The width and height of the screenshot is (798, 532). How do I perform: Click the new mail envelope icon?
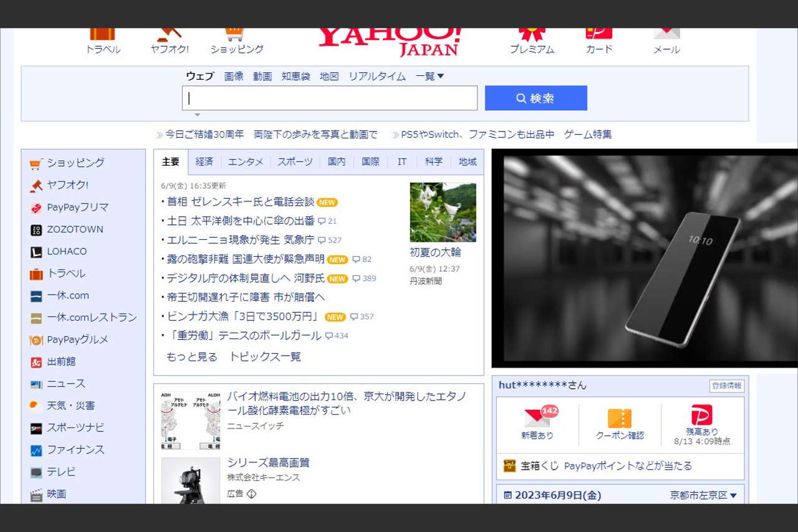click(537, 418)
